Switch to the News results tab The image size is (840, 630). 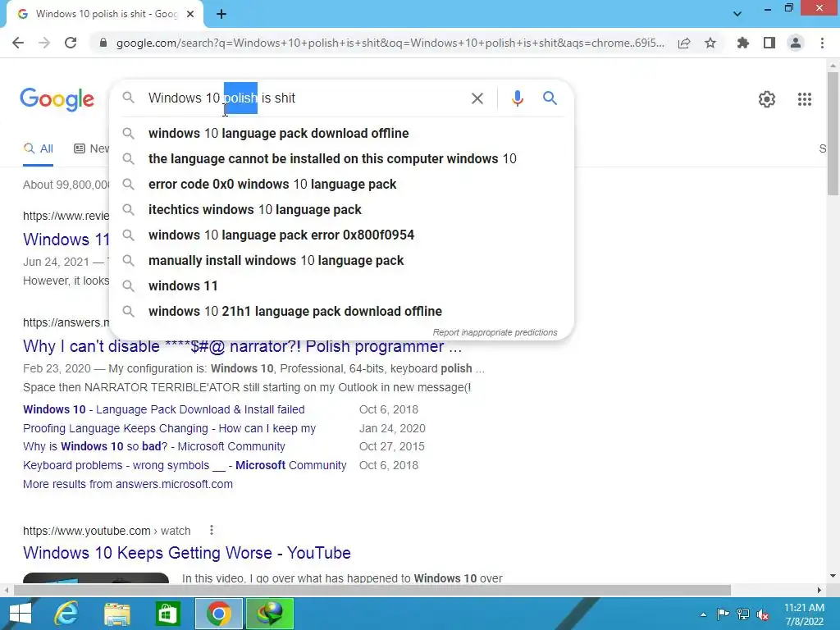coord(91,149)
